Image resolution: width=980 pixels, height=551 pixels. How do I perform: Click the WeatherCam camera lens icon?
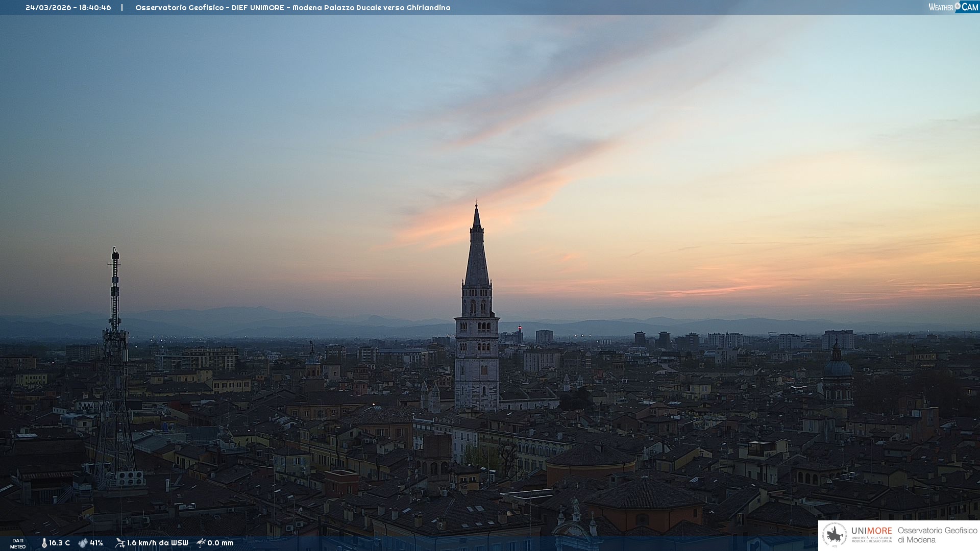(958, 6)
